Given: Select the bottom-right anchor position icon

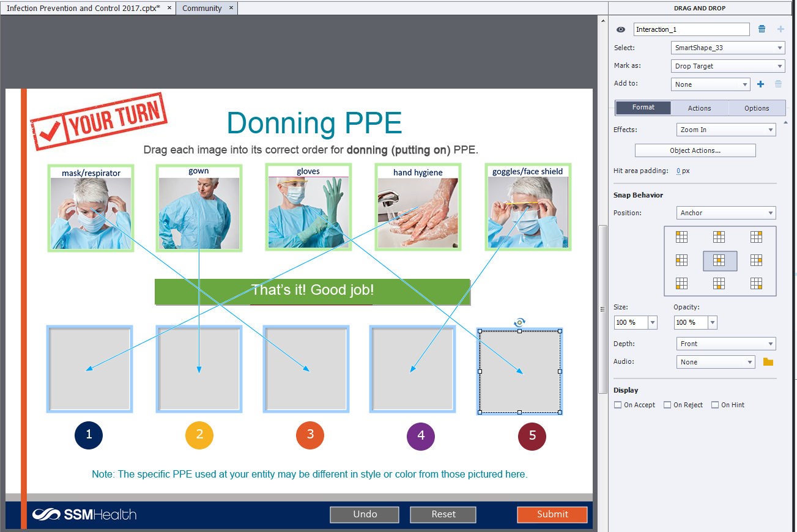Looking at the screenshot, I should click(757, 284).
